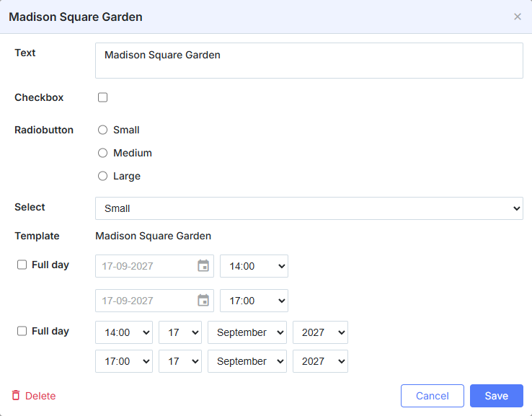The width and height of the screenshot is (532, 416).
Task: Open end month dropdown in the bottom row
Action: click(x=247, y=361)
